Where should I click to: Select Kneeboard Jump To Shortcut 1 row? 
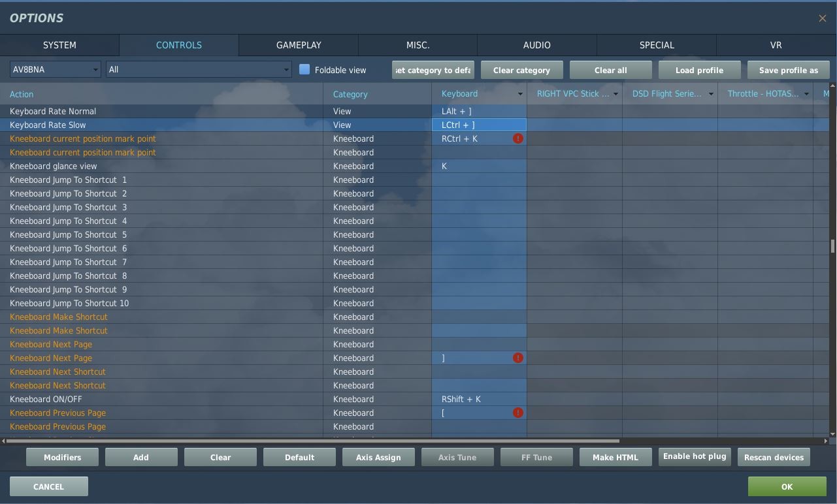click(x=414, y=180)
